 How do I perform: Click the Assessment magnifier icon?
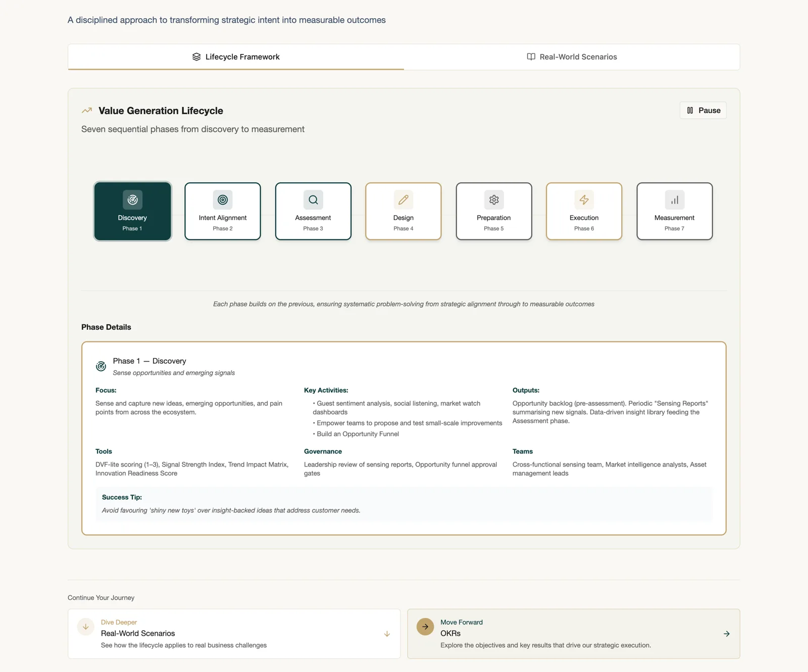point(313,200)
